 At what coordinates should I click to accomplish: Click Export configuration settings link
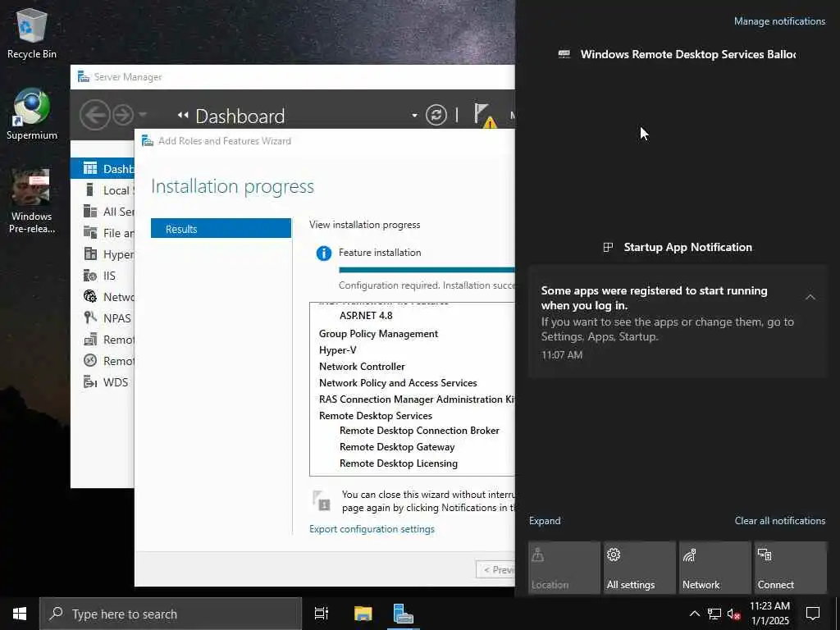click(x=372, y=529)
